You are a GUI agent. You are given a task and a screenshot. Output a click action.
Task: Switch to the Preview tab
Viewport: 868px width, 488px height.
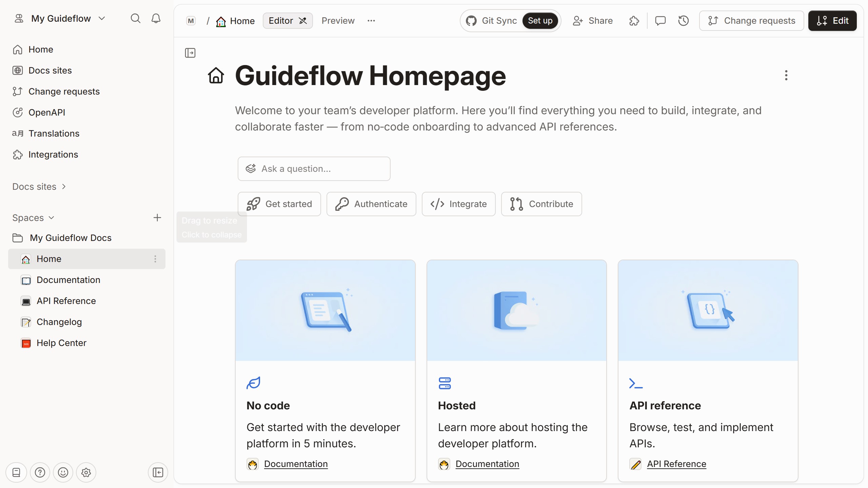pyautogui.click(x=338, y=21)
